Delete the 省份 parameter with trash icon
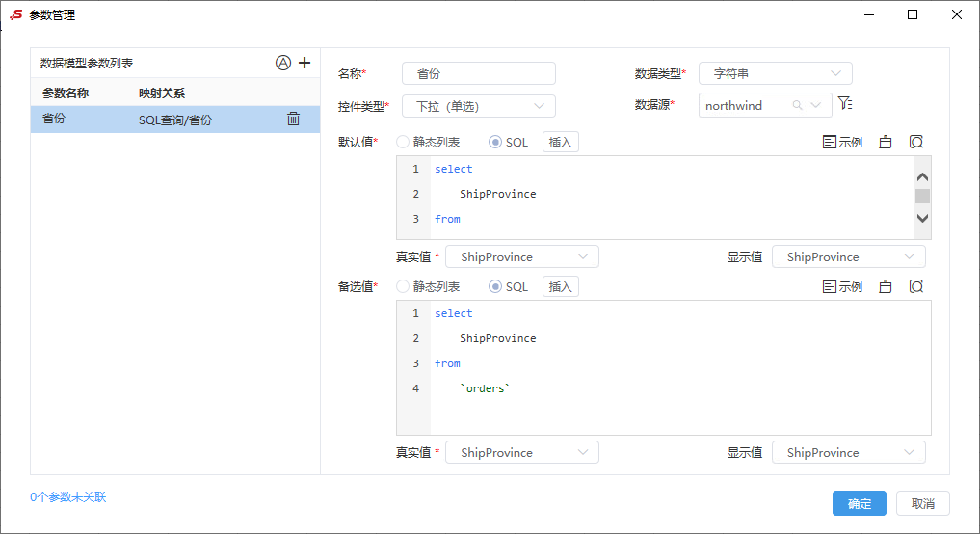 click(293, 119)
